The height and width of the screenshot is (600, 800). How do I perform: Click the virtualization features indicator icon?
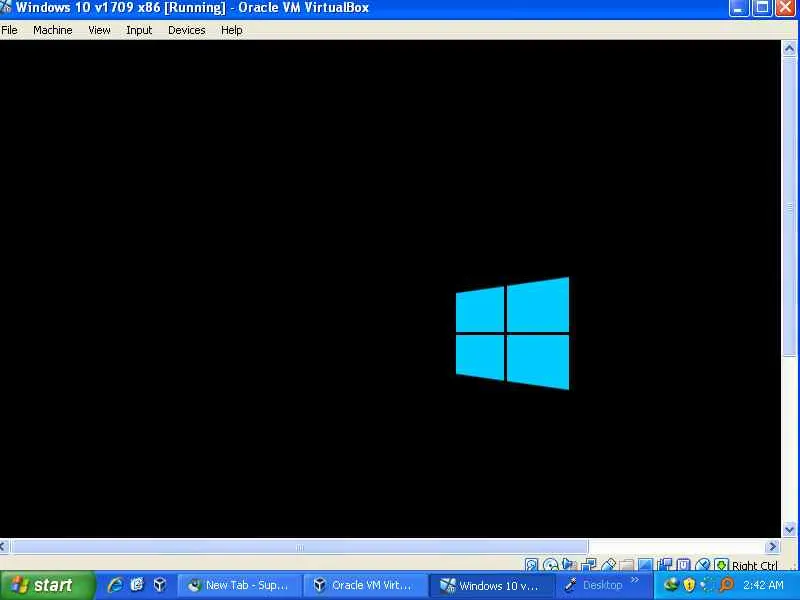[683, 565]
